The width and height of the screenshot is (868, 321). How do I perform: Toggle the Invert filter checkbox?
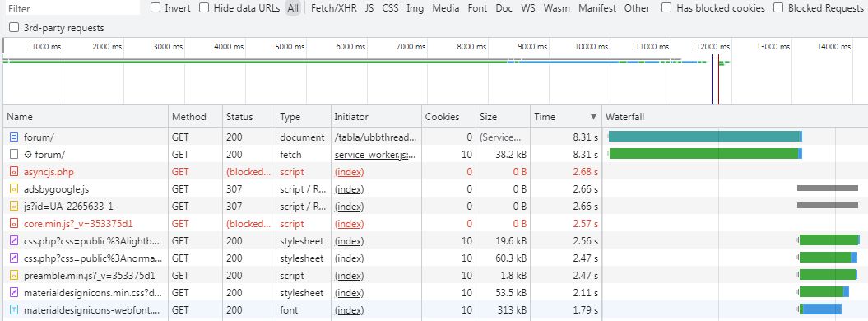(155, 7)
